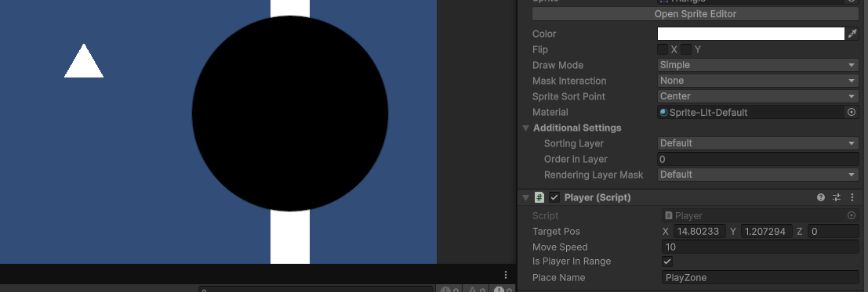Disable the Player script component checkbox
Screen dimensions: 868x292
coord(554,197)
